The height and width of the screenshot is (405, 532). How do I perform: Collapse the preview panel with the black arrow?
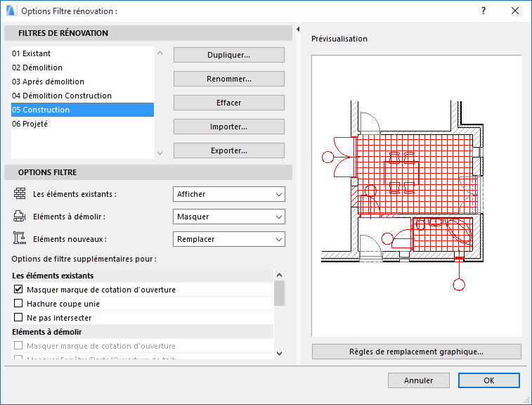tap(297, 30)
